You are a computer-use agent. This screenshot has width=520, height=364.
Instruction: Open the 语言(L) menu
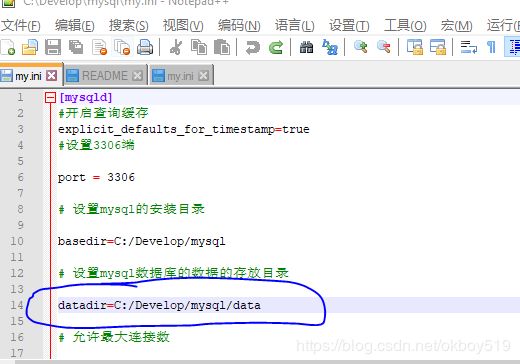295,25
